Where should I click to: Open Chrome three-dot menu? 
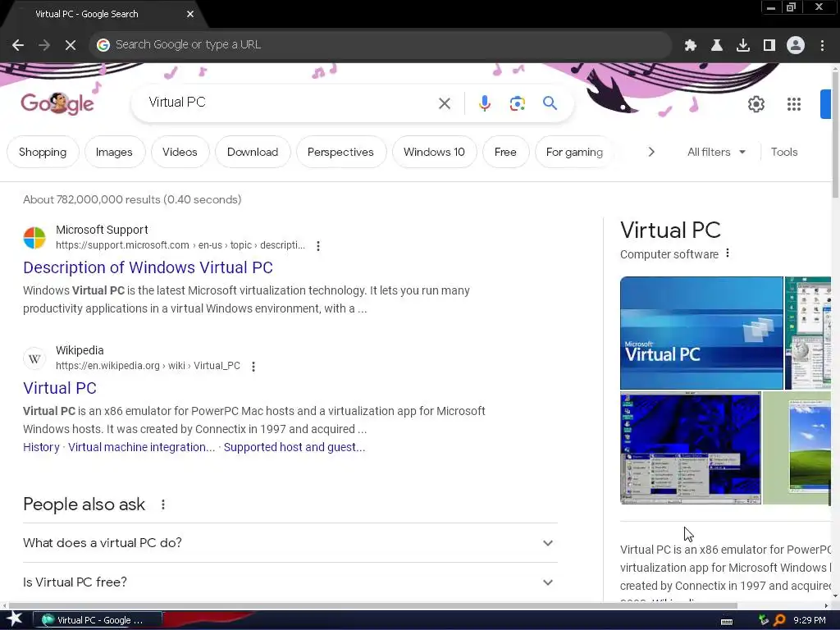[x=822, y=45]
